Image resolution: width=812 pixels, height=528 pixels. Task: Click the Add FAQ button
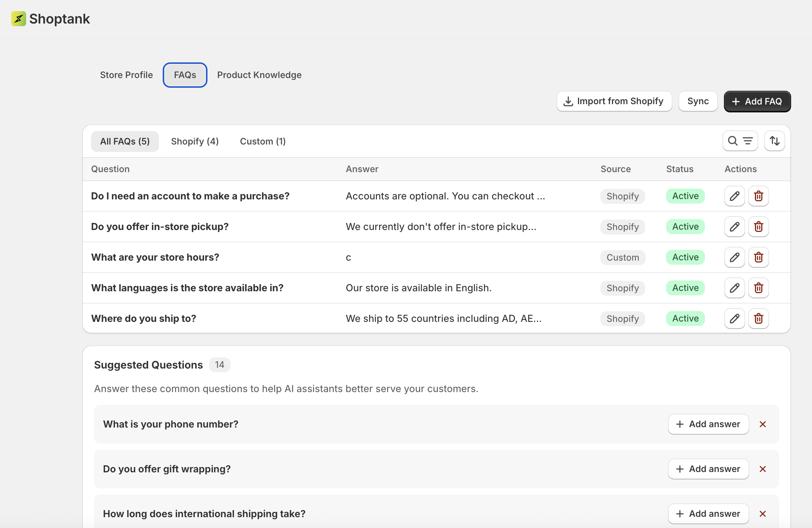coord(757,101)
